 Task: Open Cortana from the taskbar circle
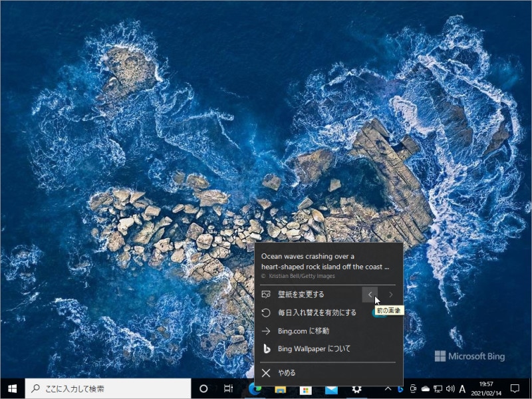pos(203,388)
